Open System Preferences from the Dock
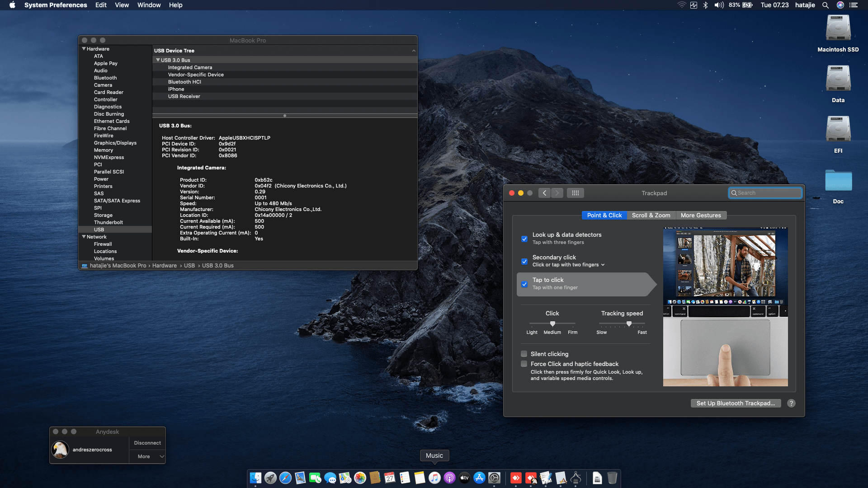This screenshot has height=488, width=868. [495, 478]
